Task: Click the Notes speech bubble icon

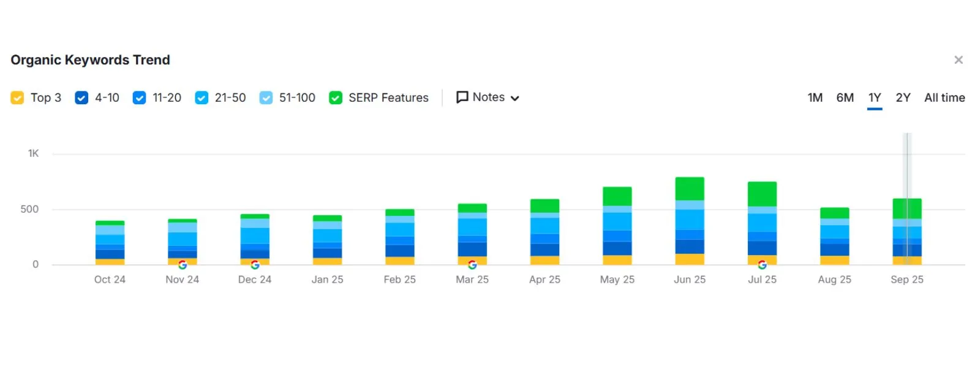Action: point(462,97)
